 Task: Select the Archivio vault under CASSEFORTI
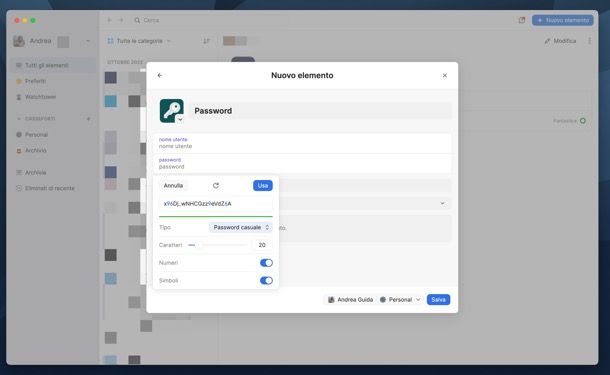point(52,150)
